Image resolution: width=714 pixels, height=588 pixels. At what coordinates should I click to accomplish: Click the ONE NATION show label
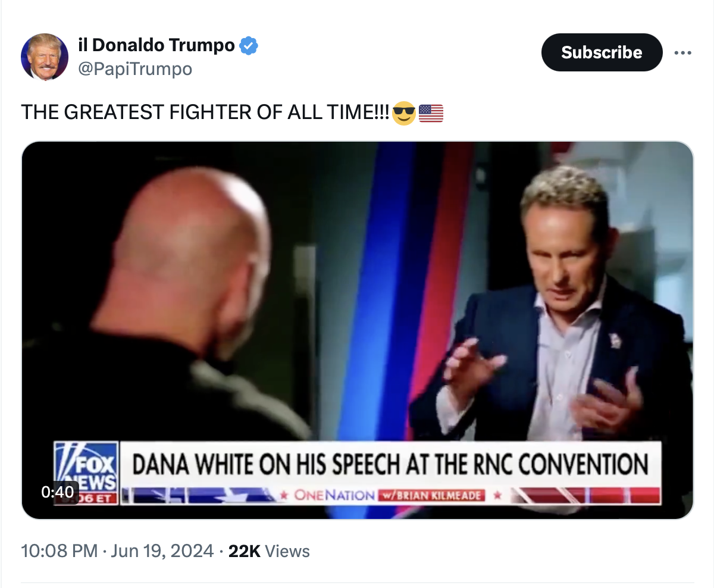pos(335,495)
